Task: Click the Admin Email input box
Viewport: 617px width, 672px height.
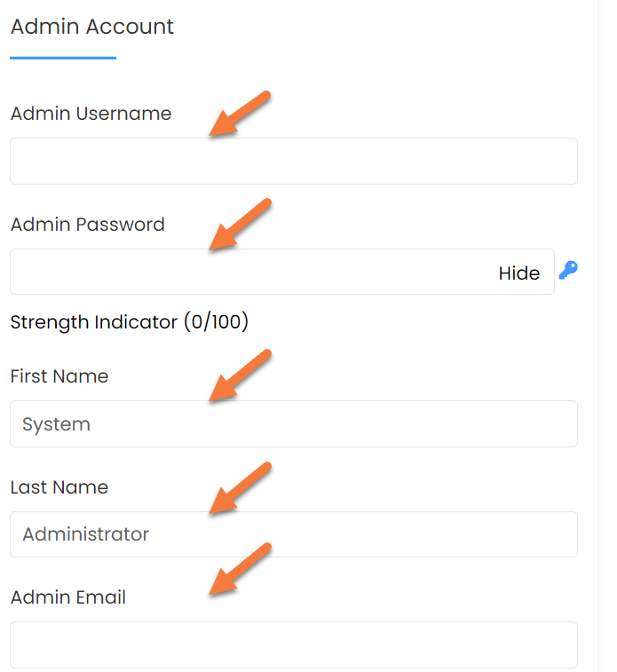Action: 293,644
